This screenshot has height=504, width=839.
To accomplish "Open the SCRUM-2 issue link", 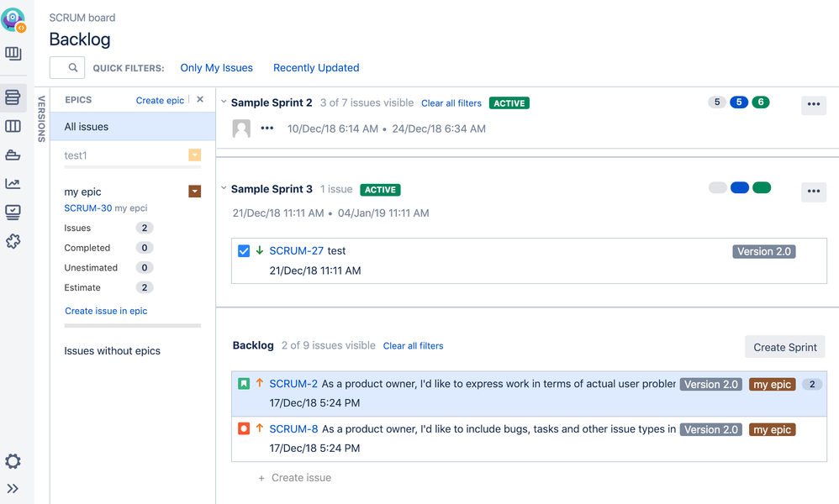I will [293, 384].
